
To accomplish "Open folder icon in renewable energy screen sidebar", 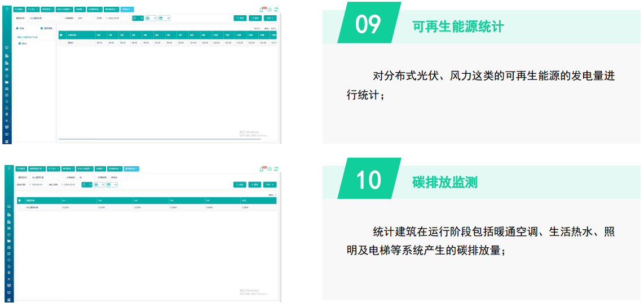I will 7,82.
